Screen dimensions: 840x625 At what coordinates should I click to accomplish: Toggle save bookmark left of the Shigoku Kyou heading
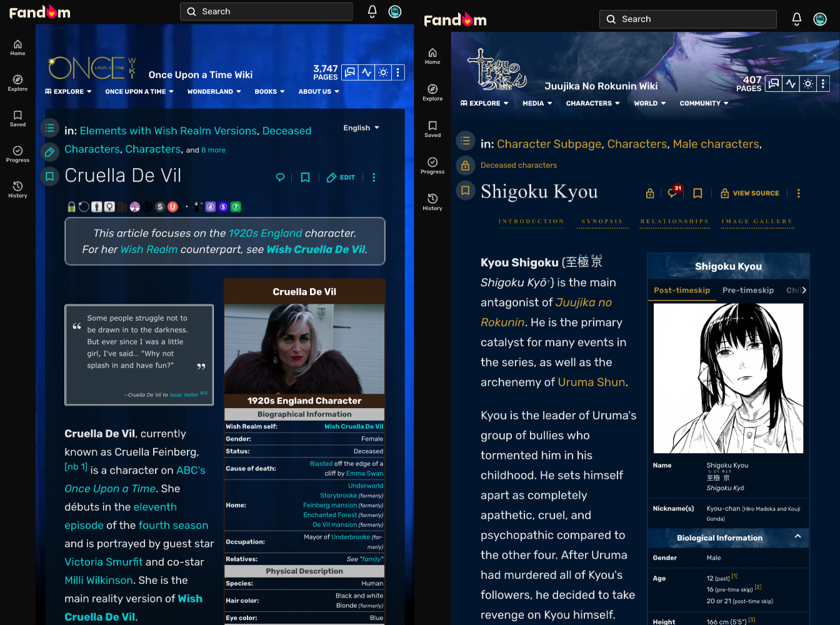tap(465, 190)
